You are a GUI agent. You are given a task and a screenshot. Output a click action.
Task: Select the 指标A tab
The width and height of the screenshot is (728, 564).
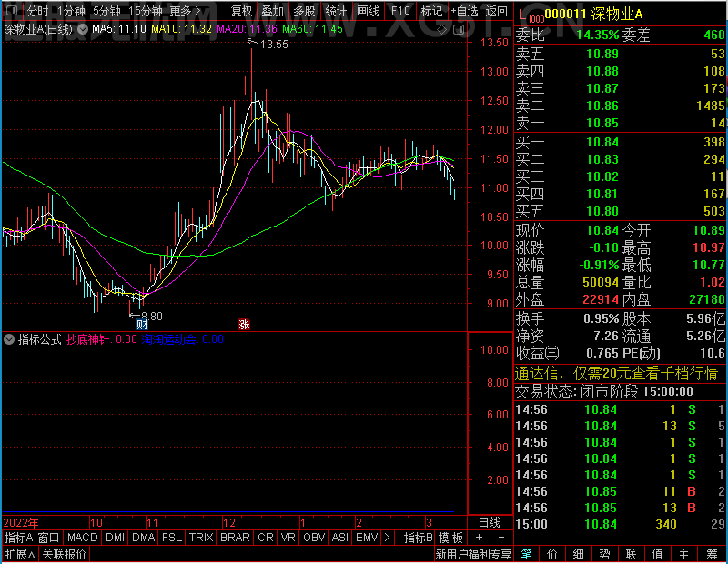click(18, 538)
